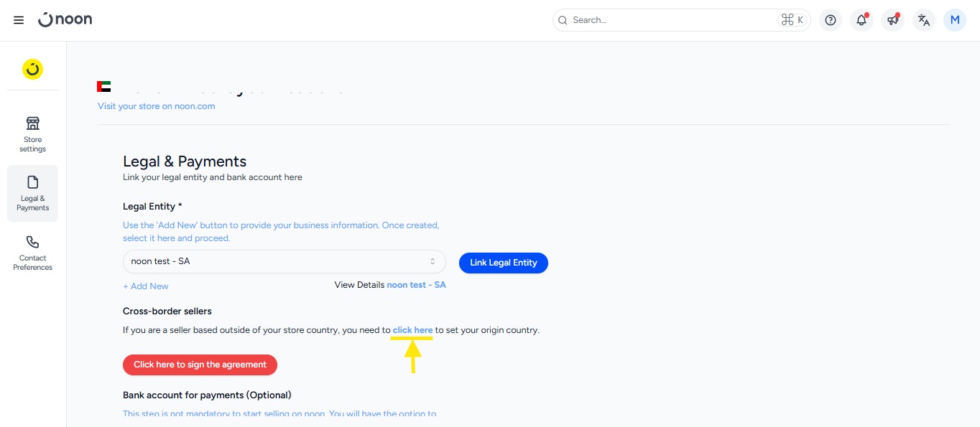Open 'noon test - SA' details link
The height and width of the screenshot is (427, 980).
[416, 285]
